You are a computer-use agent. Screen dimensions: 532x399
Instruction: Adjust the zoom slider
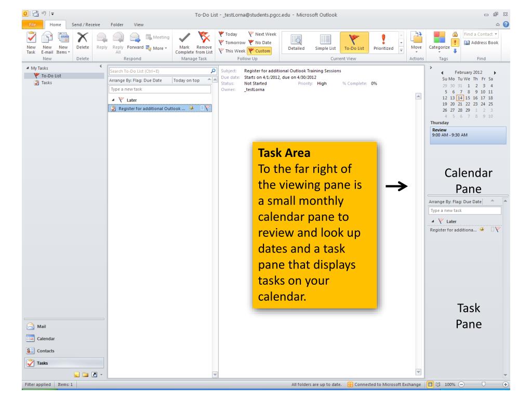[484, 384]
